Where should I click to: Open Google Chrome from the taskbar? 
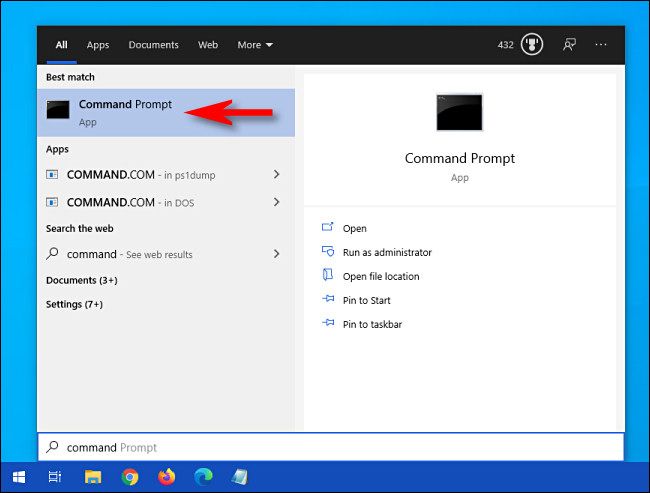(130, 477)
